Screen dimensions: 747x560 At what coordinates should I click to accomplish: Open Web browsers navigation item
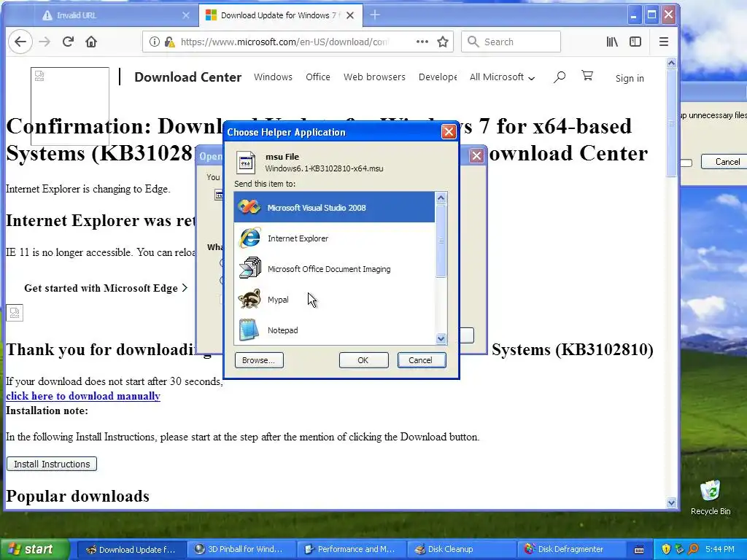(374, 77)
